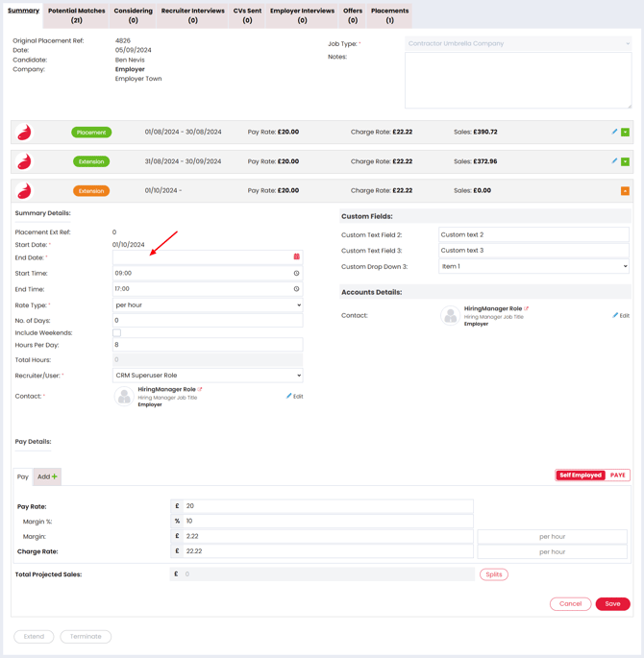Expand the Placement 01/08/2024 row with green arrow
This screenshot has height=658, width=644.
(x=625, y=133)
